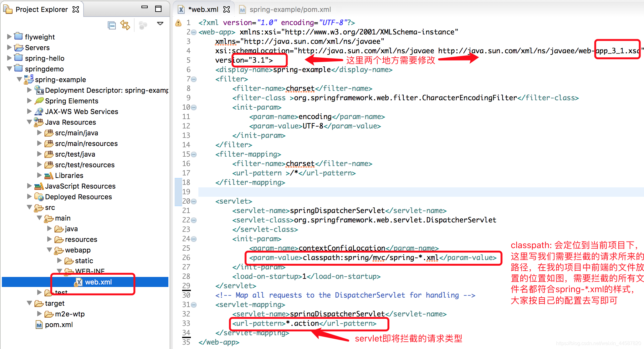Viewport: 644px width, 349px height.
Task: Fold the servlet block at line 20
Action: pyautogui.click(x=194, y=201)
